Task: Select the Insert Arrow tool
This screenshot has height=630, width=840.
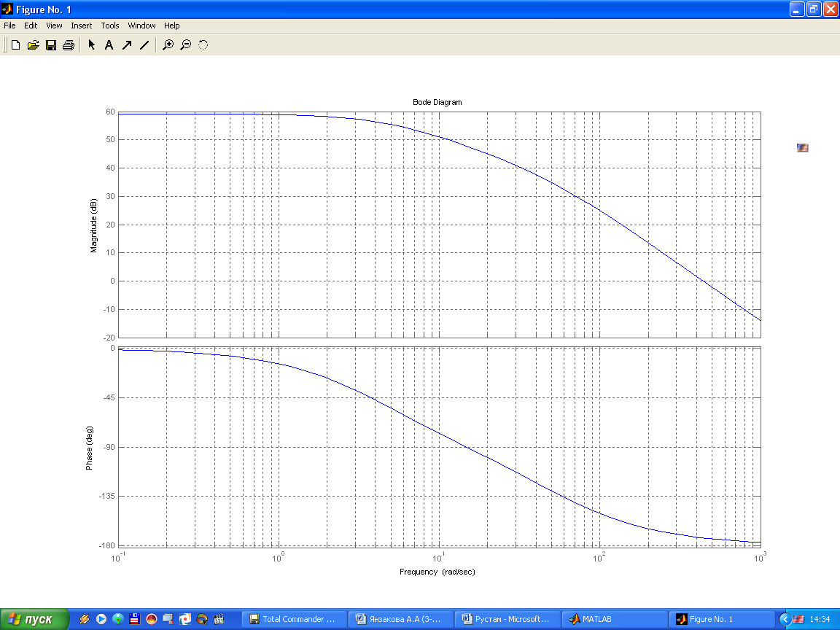Action: [126, 45]
